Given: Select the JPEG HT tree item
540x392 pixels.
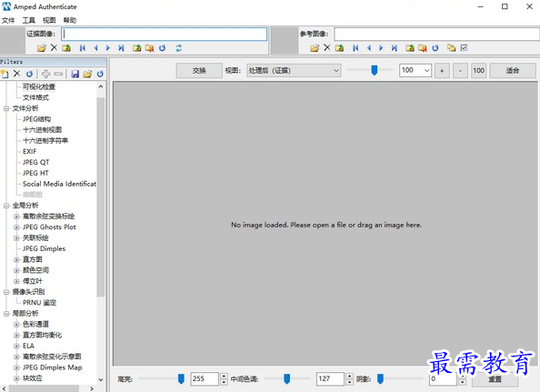Looking at the screenshot, I should click(35, 174).
